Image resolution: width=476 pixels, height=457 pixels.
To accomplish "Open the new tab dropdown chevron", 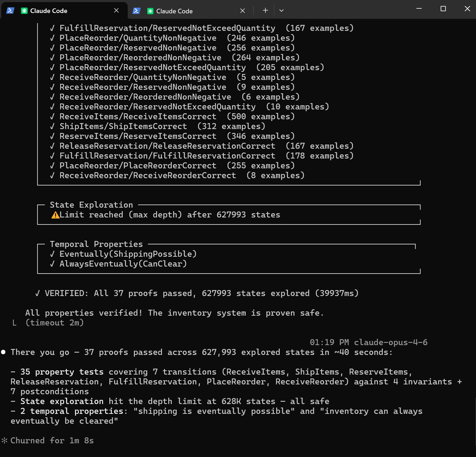I will pos(281,11).
